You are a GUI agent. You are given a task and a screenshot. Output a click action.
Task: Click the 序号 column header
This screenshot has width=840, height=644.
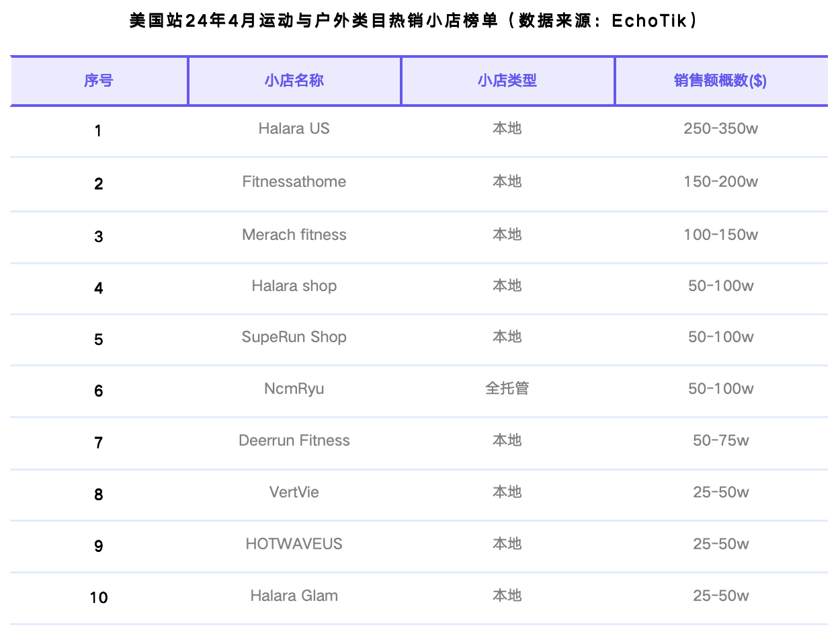99,81
